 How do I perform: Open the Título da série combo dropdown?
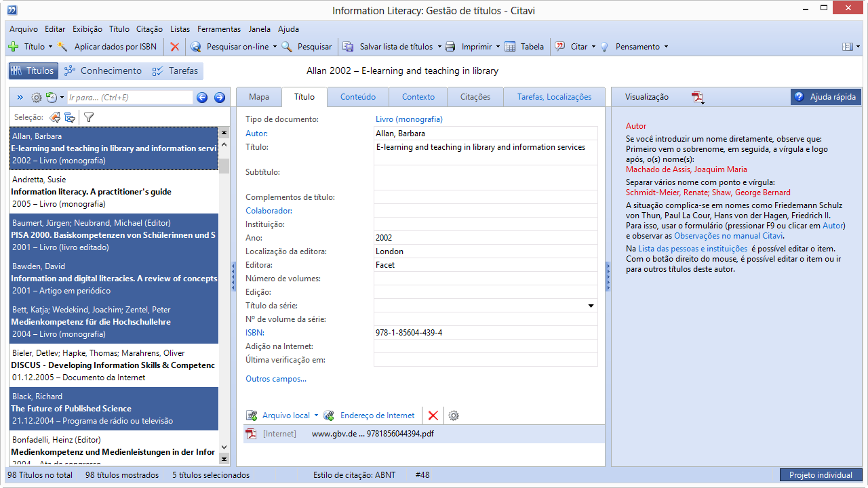point(592,306)
